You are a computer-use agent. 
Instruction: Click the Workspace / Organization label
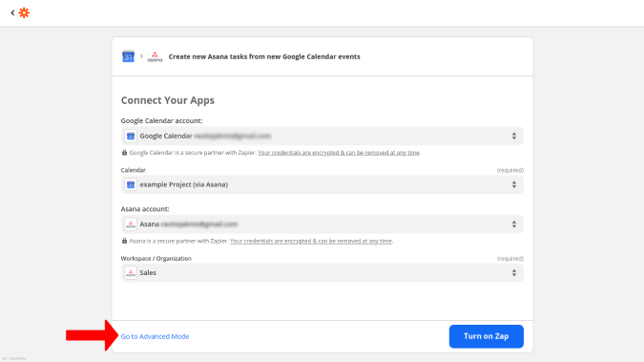pos(156,258)
